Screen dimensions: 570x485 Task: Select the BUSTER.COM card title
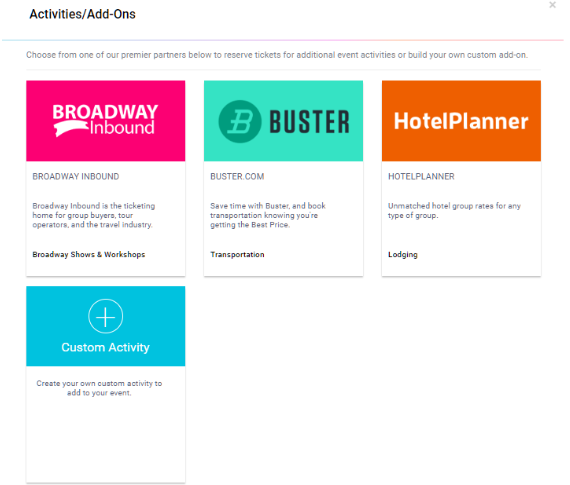coord(237,176)
